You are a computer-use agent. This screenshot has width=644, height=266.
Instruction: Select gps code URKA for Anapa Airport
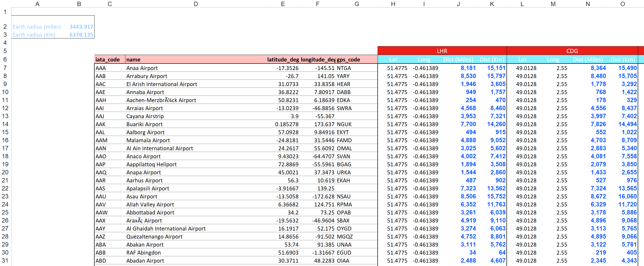[x=357, y=172]
